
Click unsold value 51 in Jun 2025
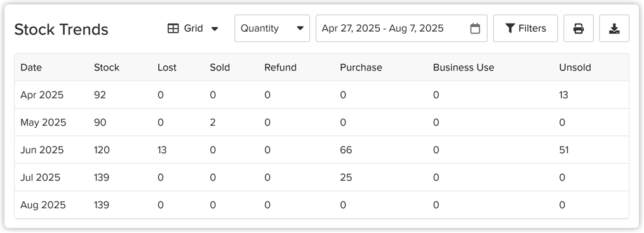[x=564, y=150]
